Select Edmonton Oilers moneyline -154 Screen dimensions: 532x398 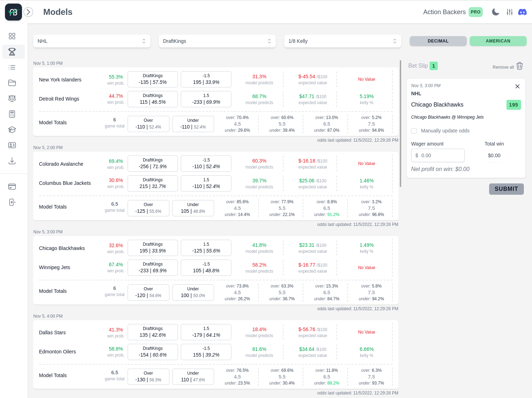(153, 352)
